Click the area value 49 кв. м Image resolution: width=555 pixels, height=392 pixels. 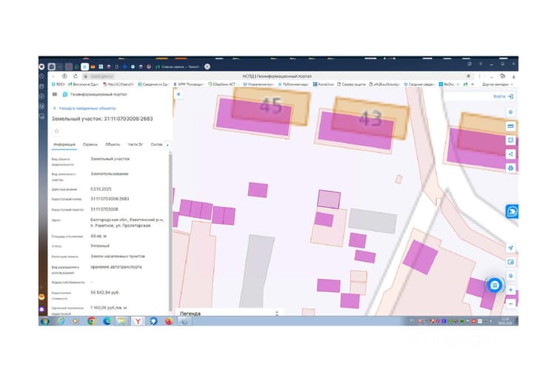point(98,236)
